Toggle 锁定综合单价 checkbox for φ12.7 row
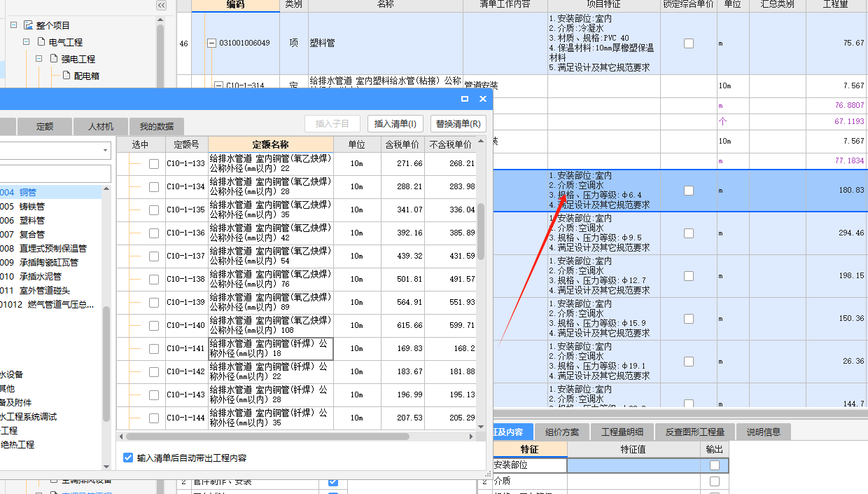The width and height of the screenshot is (868, 494). pyautogui.click(x=689, y=275)
